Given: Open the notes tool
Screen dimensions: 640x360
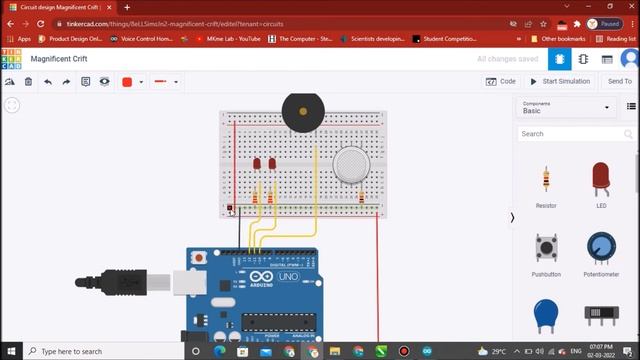Looking at the screenshot, I should pyautogui.click(x=85, y=82).
